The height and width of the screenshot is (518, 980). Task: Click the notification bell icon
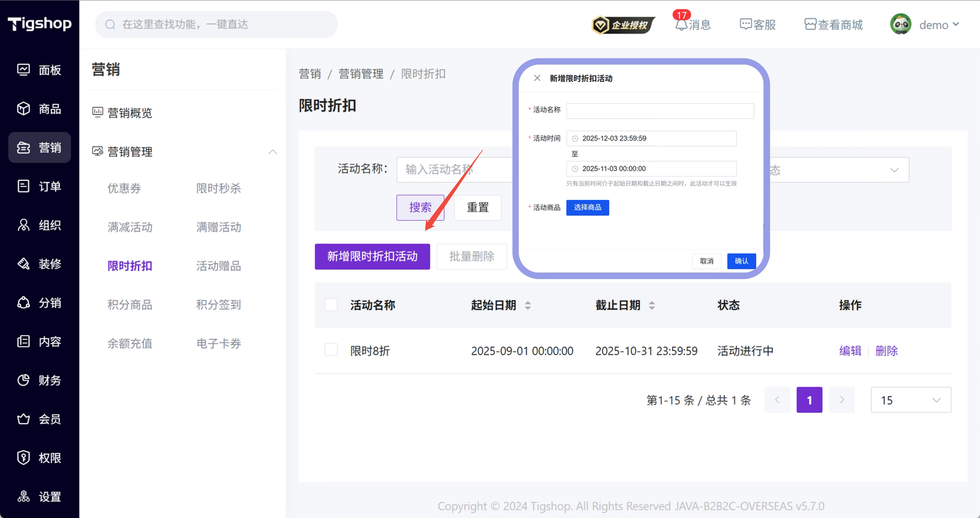click(680, 25)
